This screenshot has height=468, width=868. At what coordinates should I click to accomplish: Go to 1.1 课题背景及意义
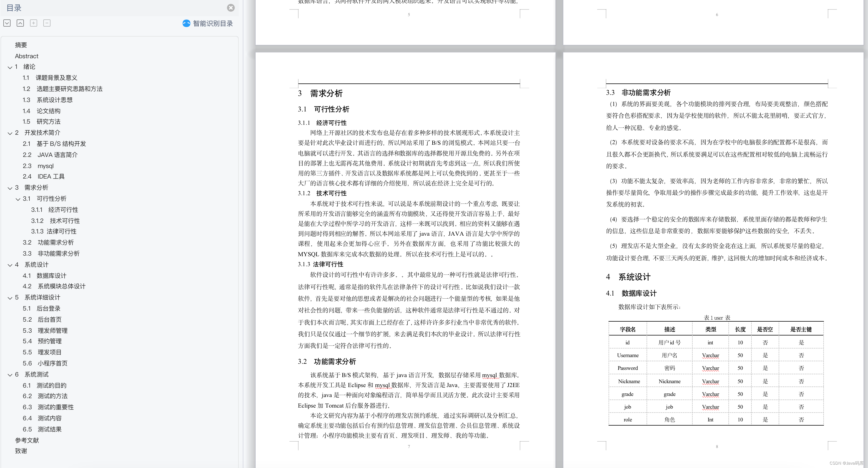[x=50, y=78]
